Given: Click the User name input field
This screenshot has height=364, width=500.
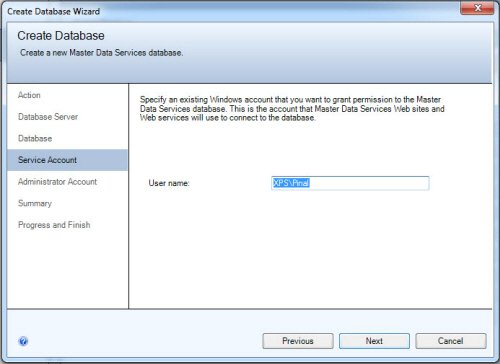Looking at the screenshot, I should pyautogui.click(x=350, y=183).
